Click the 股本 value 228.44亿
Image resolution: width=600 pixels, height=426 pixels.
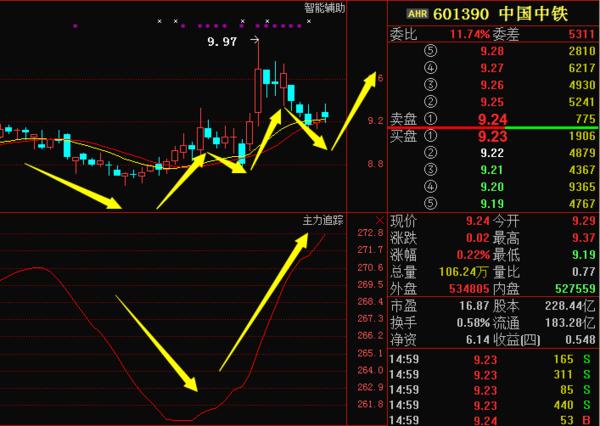click(570, 306)
